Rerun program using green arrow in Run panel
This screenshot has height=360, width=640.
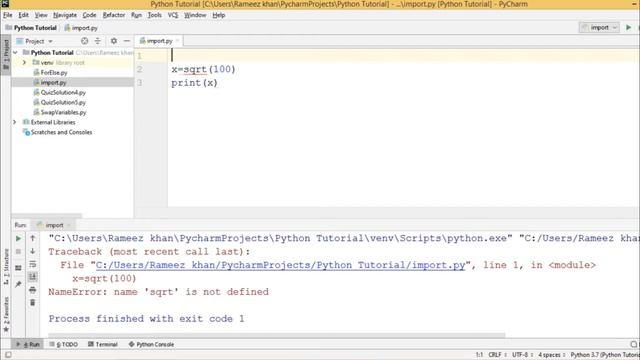[x=18, y=238]
